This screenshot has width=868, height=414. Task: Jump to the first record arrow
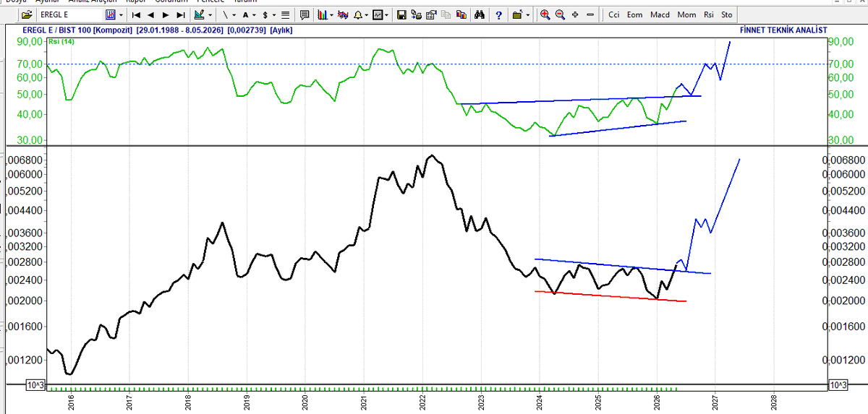click(136, 14)
